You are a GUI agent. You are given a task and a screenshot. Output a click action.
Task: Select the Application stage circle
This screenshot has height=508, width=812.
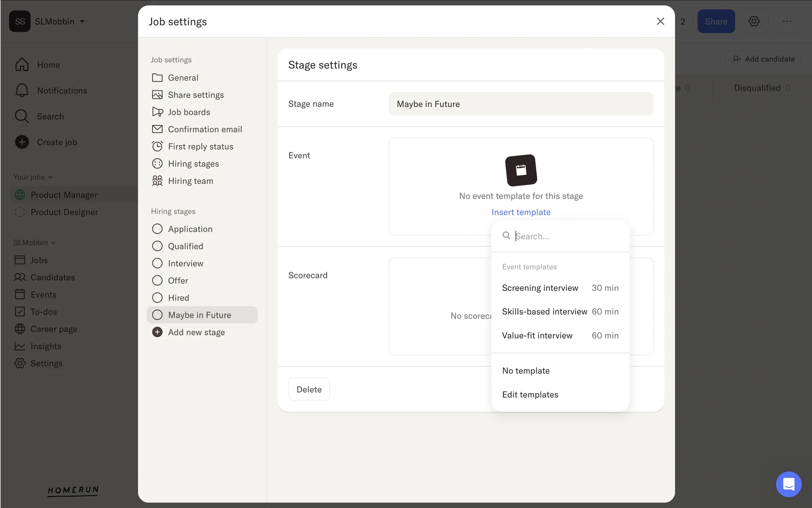point(157,229)
